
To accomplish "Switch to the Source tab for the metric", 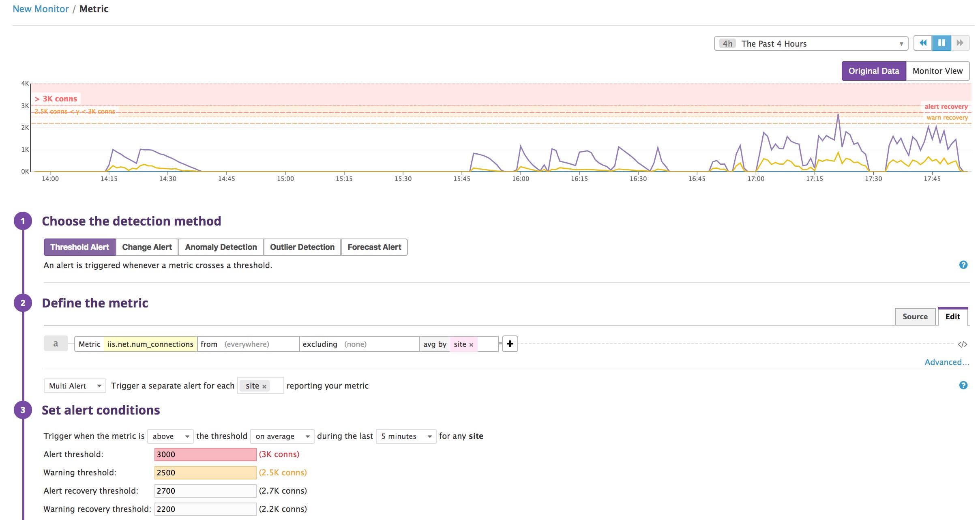I will (915, 316).
